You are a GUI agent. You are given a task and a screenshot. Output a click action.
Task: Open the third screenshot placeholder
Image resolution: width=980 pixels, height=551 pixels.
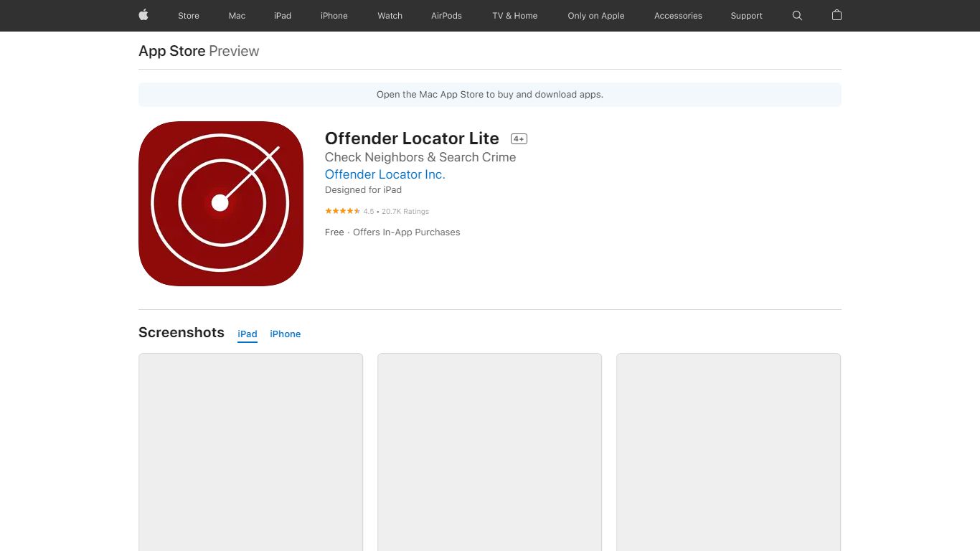click(728, 452)
